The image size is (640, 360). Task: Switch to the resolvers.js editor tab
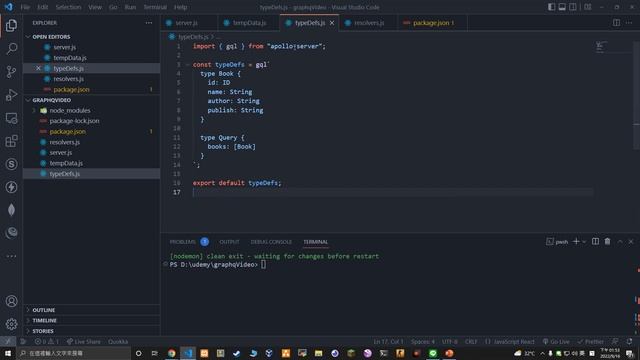click(369, 23)
